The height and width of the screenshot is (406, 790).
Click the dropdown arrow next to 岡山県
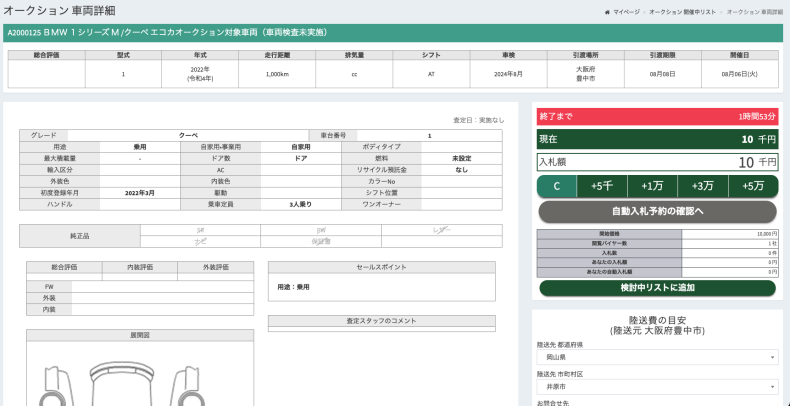click(x=772, y=357)
